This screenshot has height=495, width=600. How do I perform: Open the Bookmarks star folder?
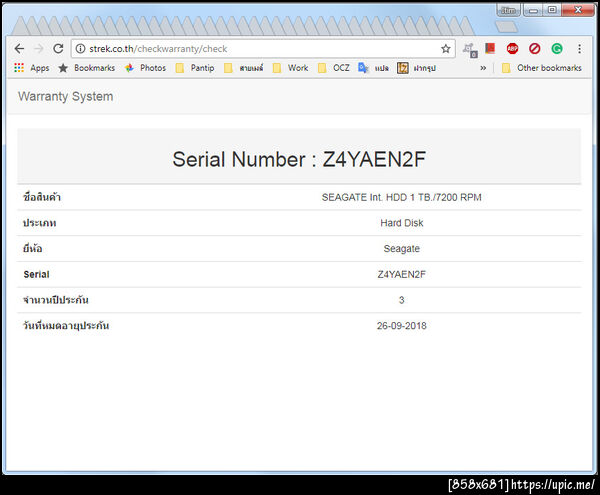point(86,68)
